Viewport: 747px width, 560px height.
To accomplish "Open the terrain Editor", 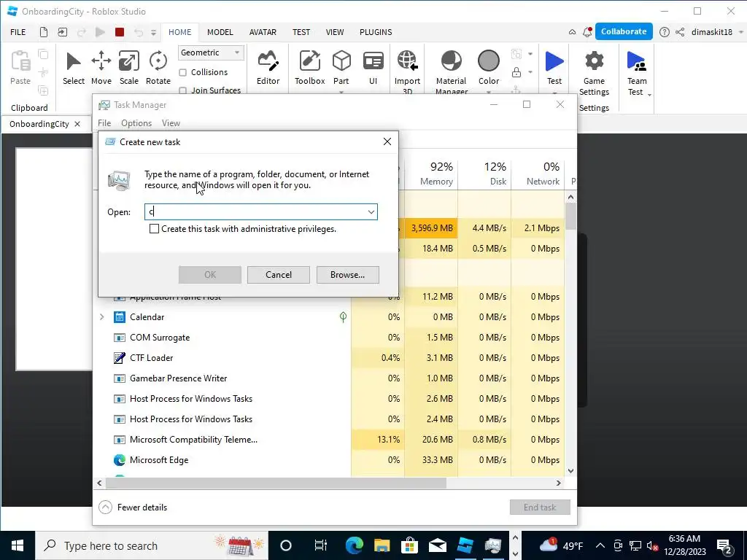I will point(268,68).
